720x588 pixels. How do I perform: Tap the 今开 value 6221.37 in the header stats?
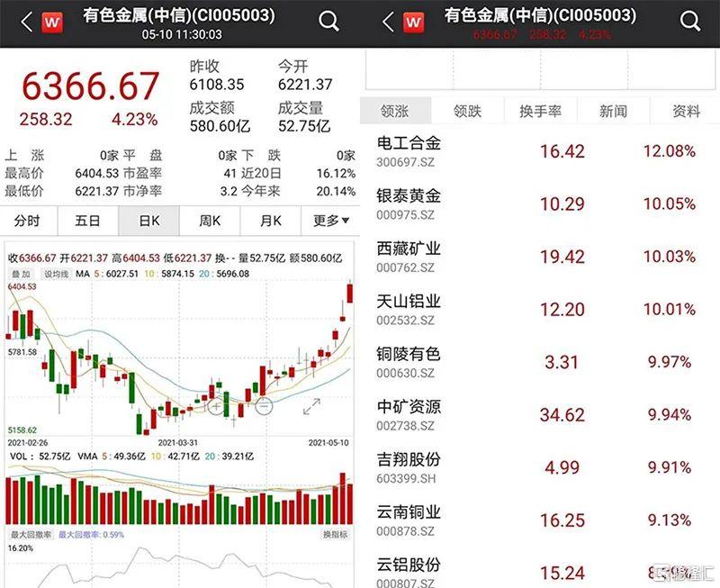pyautogui.click(x=305, y=85)
